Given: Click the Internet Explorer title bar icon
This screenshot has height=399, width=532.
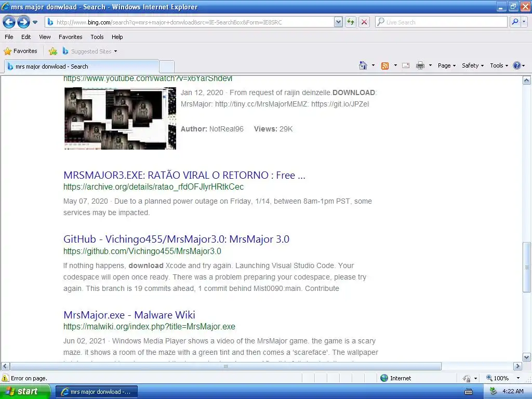Looking at the screenshot, I should tap(5, 6).
